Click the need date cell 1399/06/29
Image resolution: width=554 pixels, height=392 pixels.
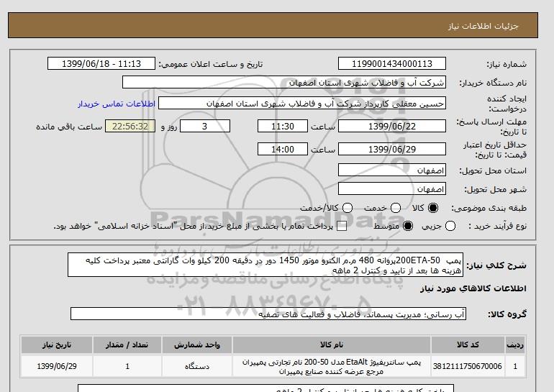coord(57,366)
